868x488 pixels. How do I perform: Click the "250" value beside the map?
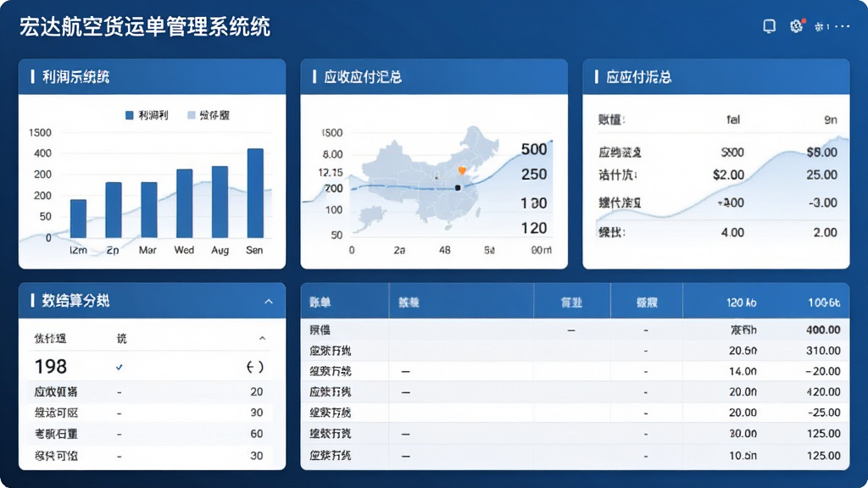coord(534,175)
